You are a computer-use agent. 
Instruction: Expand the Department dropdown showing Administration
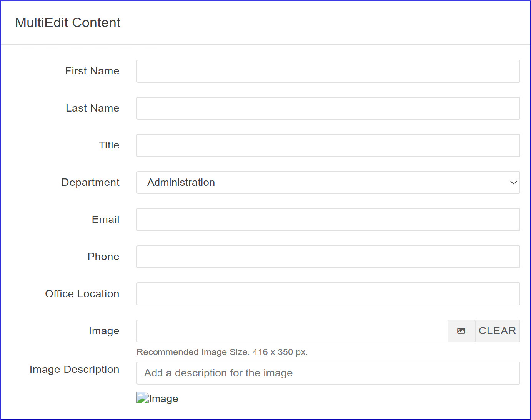[328, 182]
